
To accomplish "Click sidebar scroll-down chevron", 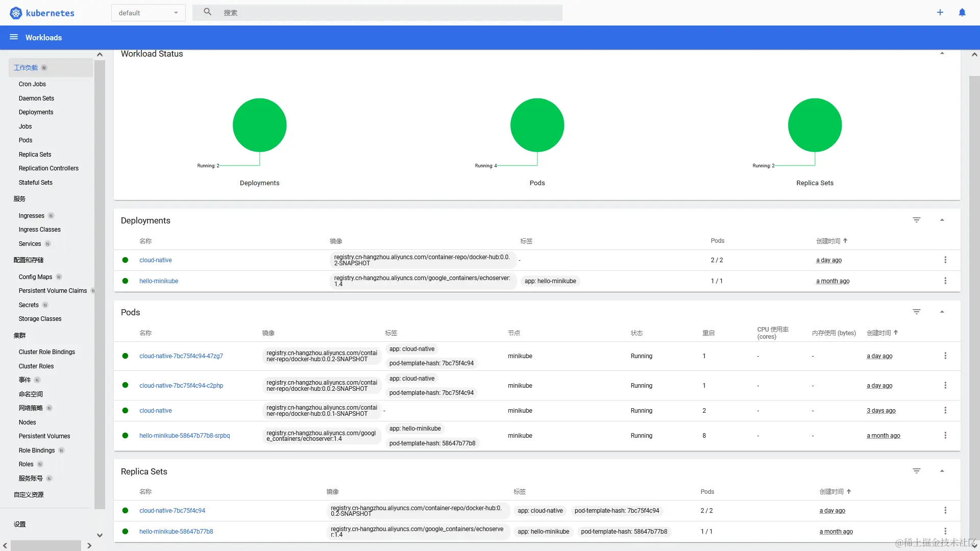I will [100, 535].
